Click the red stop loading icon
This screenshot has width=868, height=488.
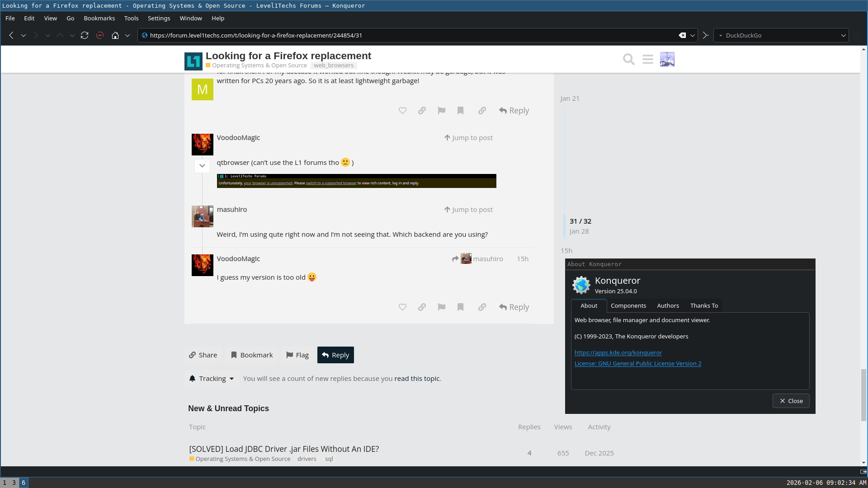[x=100, y=35]
